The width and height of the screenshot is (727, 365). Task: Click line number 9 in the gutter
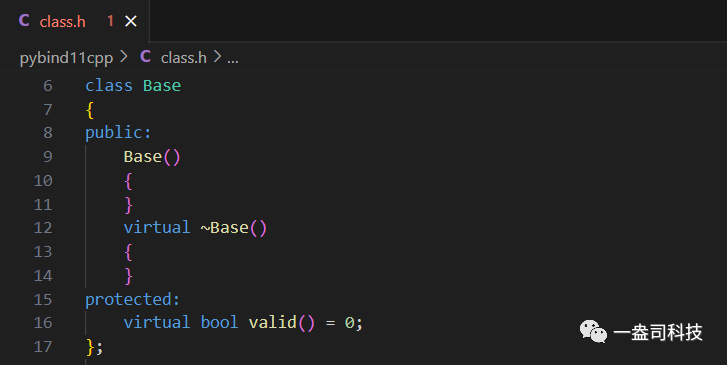point(48,157)
